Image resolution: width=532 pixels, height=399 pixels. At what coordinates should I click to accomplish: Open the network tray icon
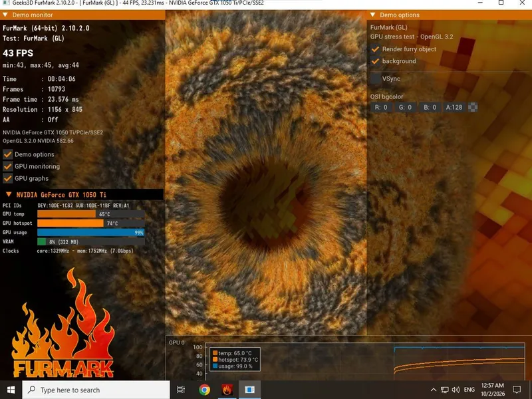point(444,390)
